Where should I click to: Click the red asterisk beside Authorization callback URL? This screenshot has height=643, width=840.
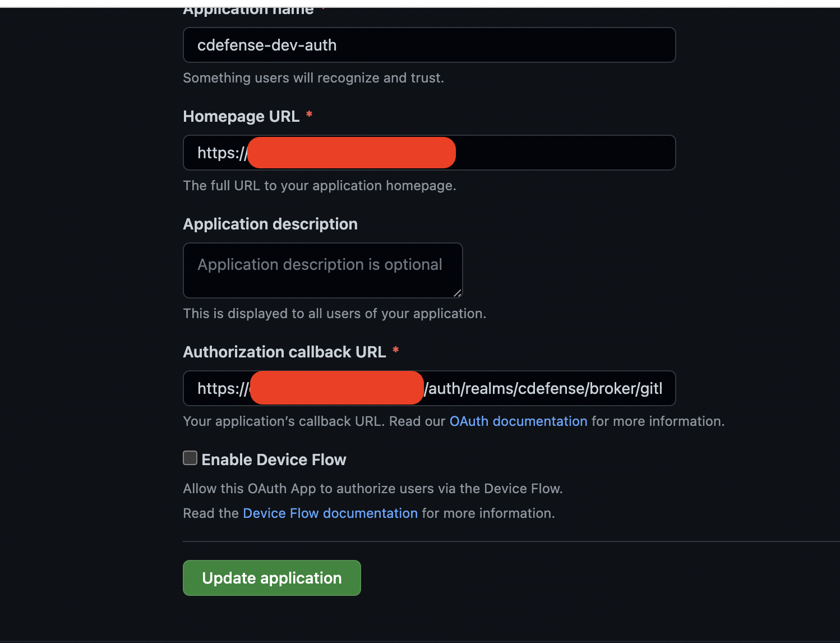click(396, 351)
